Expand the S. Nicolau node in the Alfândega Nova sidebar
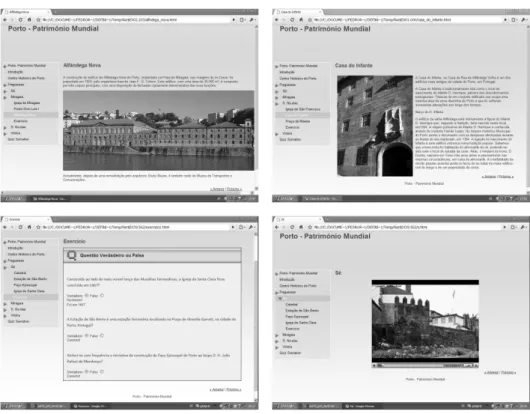Image resolution: width=530 pixels, height=414 pixels. pos(5,128)
